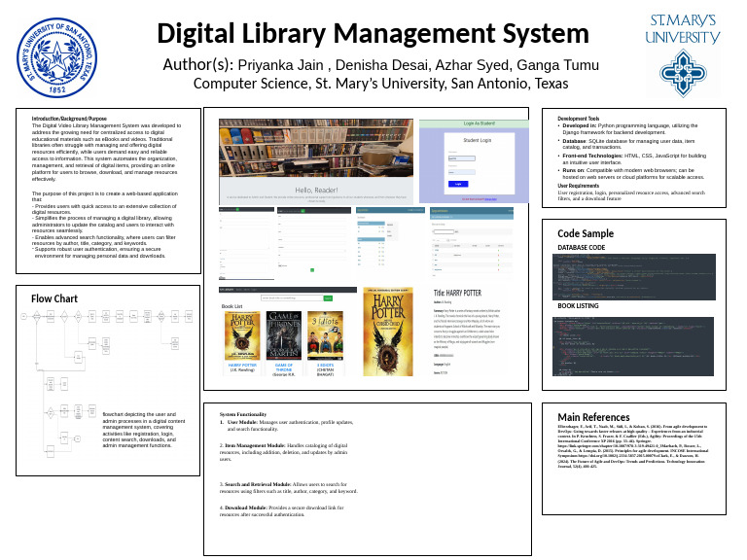Screen dimensions: 747x560
Task: Click the small Harry Potter cover in Book List
Action: [x=242, y=335]
